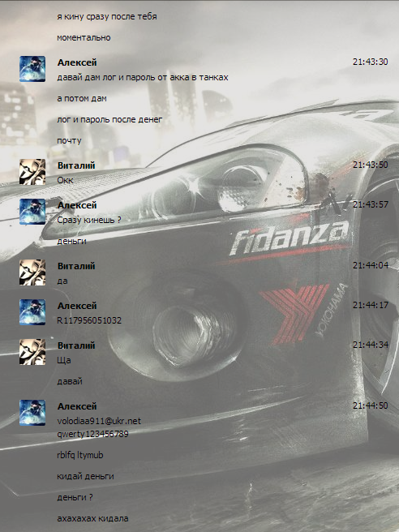Viewport: 399px width, 532px height.
Task: Select message 'лог и пароль после денег'
Action: (x=109, y=120)
